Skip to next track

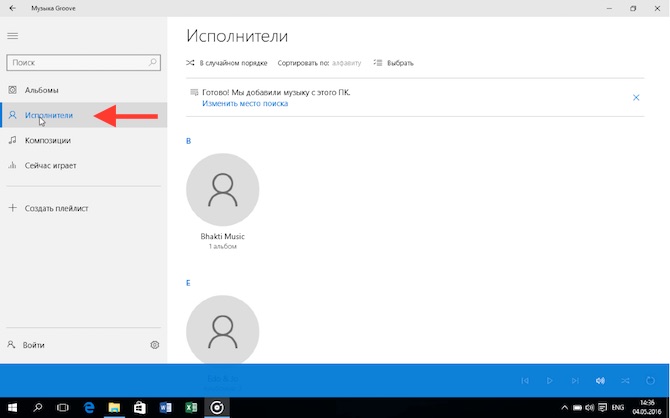575,380
